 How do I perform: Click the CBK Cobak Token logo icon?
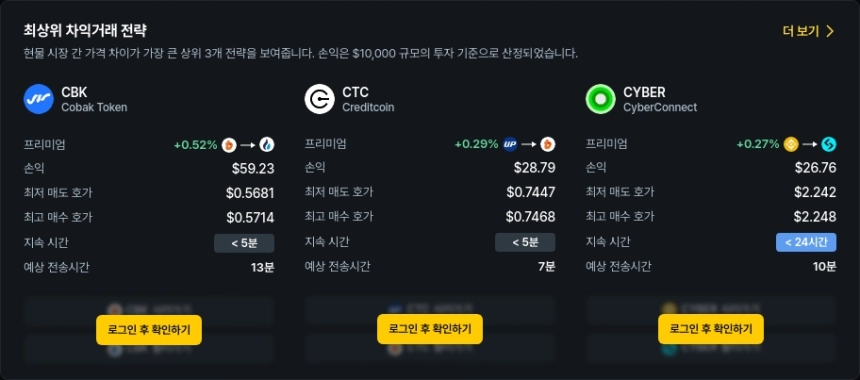(38, 99)
